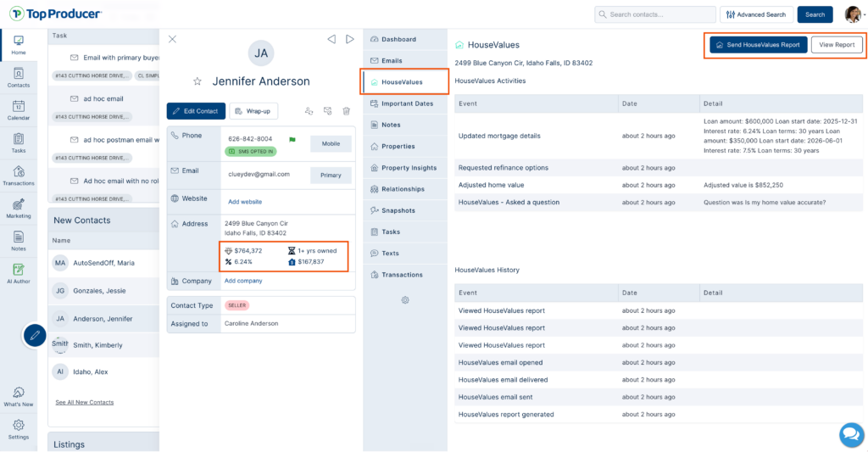868x452 pixels.
Task: Click 'Updated mortgage details' activity row
Action: [x=658, y=136]
